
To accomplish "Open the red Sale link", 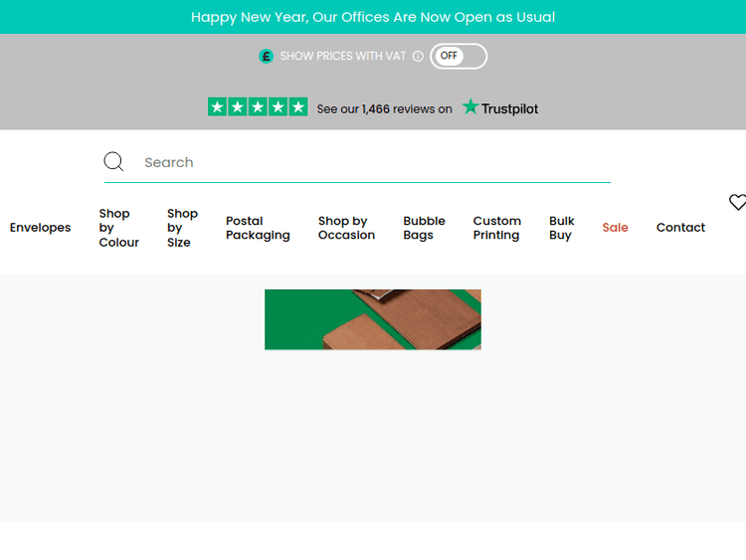I will click(x=615, y=228).
